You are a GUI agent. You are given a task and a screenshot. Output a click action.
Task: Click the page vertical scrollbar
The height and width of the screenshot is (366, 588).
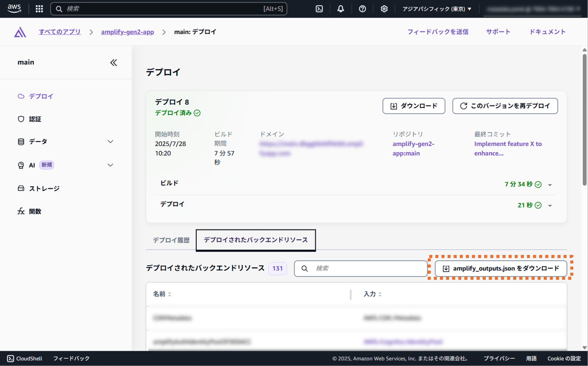(585, 120)
